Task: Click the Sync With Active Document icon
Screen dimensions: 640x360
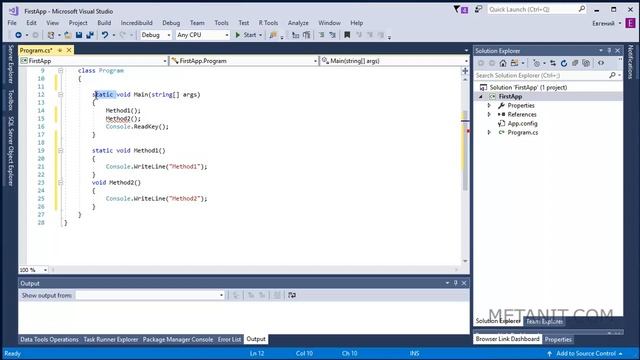Action: click(x=553, y=63)
